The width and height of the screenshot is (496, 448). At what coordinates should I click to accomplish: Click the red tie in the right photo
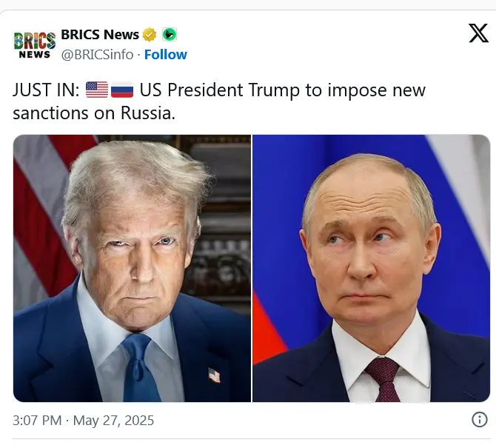(385, 379)
